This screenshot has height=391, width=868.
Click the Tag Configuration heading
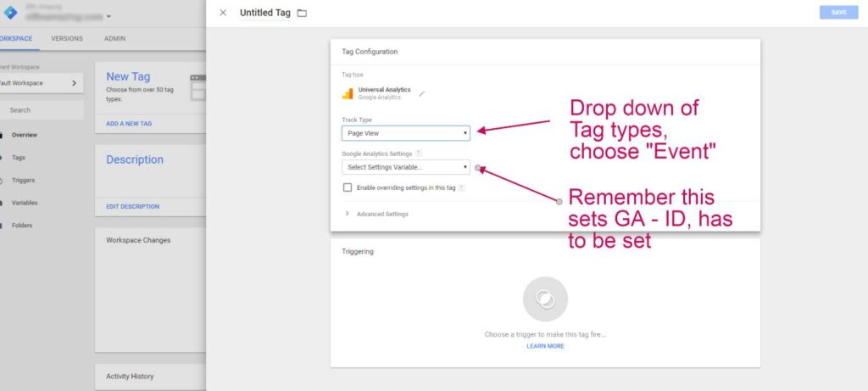(370, 52)
